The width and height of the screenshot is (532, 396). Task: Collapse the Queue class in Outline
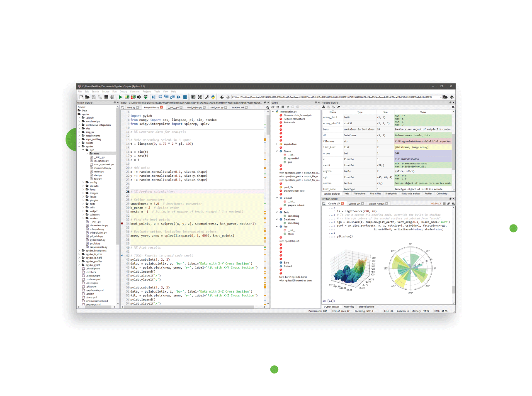click(x=277, y=151)
